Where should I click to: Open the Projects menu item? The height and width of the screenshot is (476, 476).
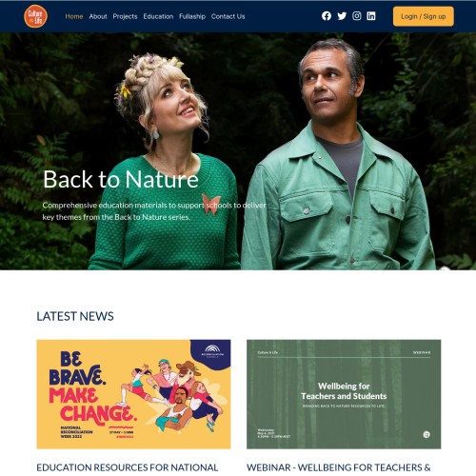(125, 16)
